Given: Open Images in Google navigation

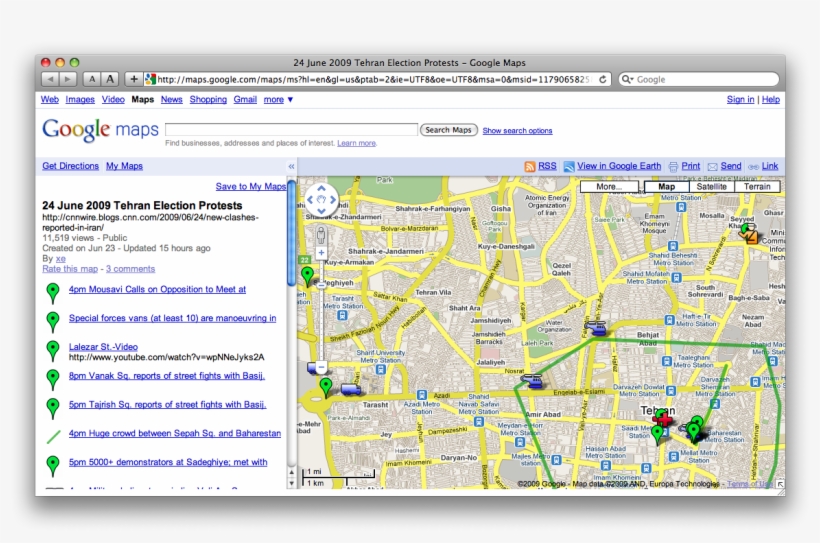Looking at the screenshot, I should click(x=80, y=99).
